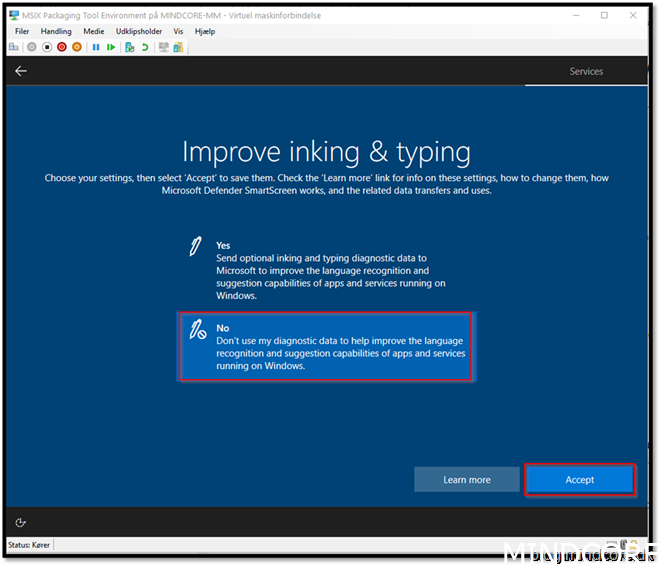Pause the virtual machine
This screenshot has width=661, height=566.
[96, 47]
